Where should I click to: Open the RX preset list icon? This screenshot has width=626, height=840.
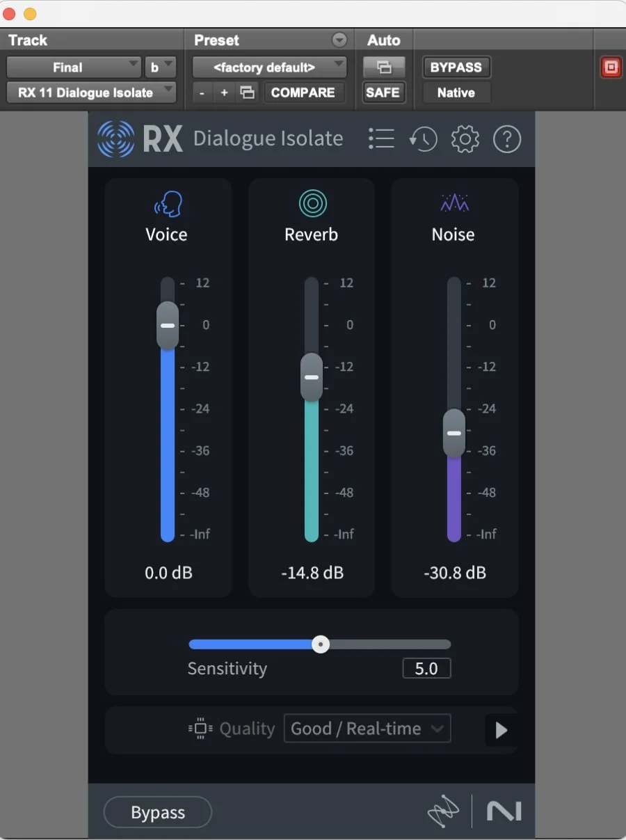[x=381, y=138]
